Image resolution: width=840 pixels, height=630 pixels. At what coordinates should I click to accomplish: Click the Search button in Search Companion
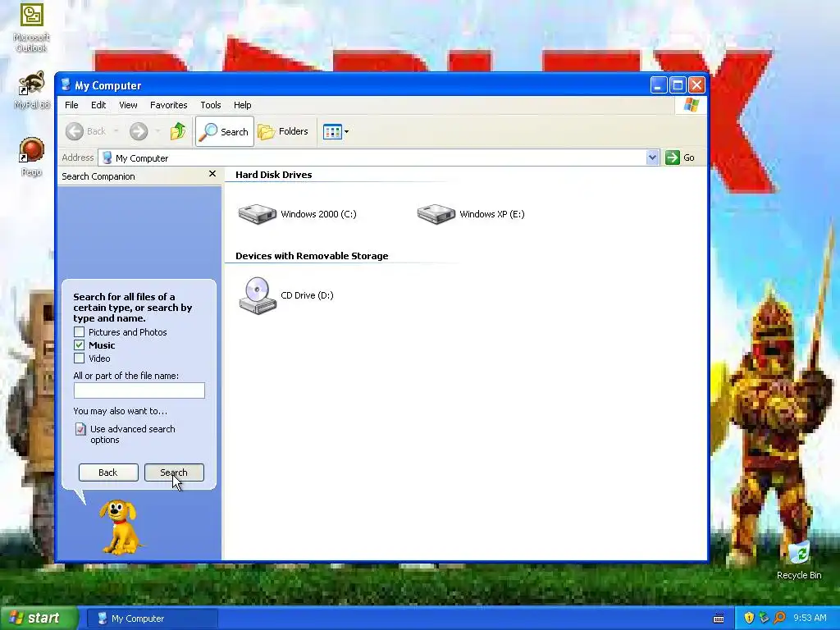pos(174,472)
